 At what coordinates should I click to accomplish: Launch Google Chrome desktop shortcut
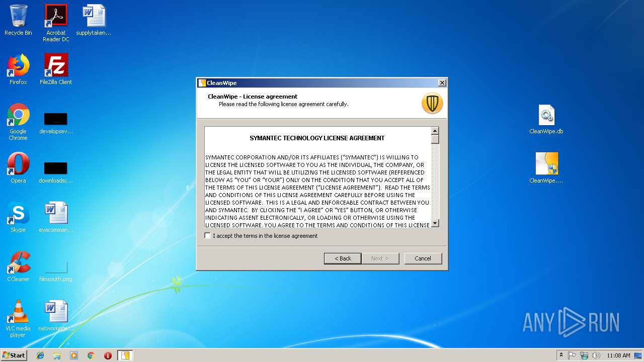point(18,122)
